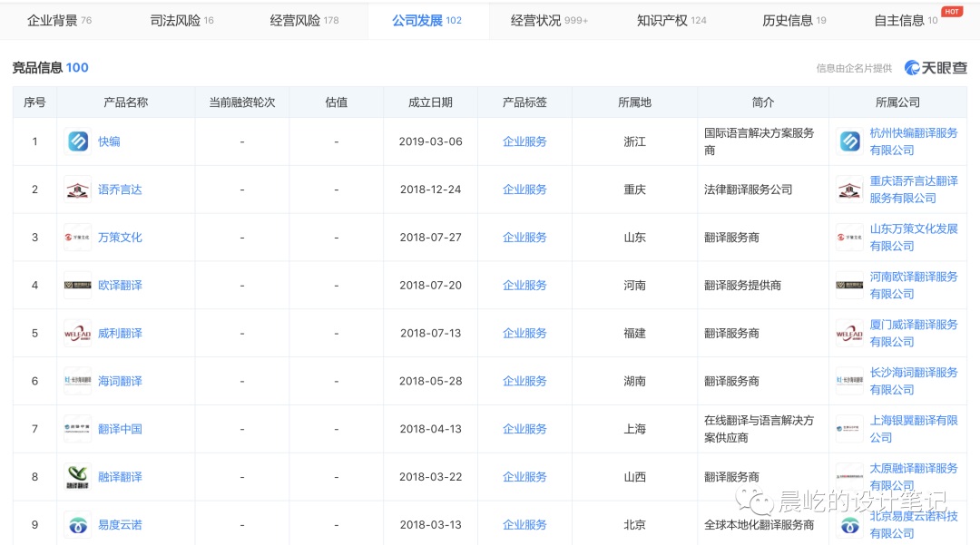This screenshot has width=980, height=545.
Task: Click the 易度云诺 product logo icon
Action: 78,525
